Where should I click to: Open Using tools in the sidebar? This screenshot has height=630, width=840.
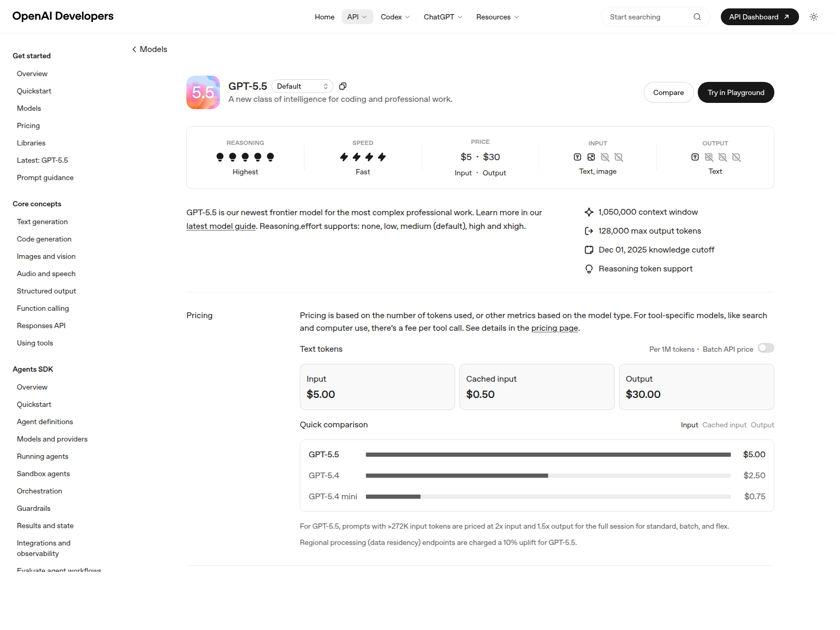click(x=35, y=343)
